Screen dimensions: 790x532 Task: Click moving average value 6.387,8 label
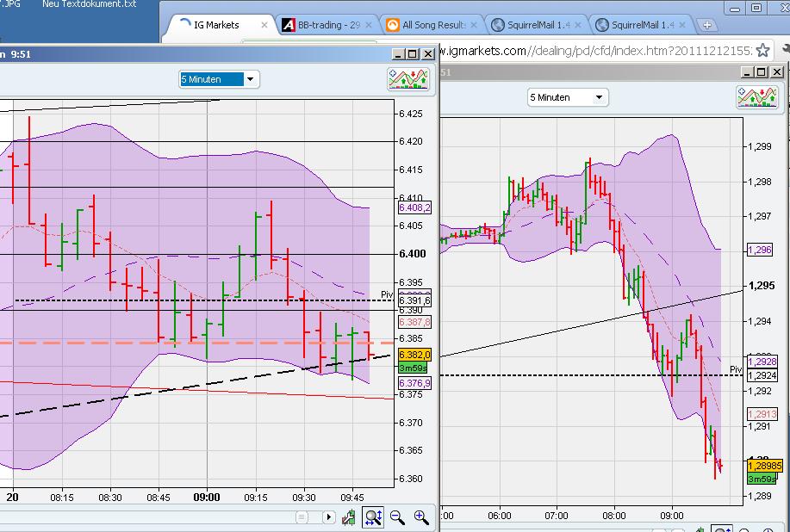pyautogui.click(x=414, y=322)
